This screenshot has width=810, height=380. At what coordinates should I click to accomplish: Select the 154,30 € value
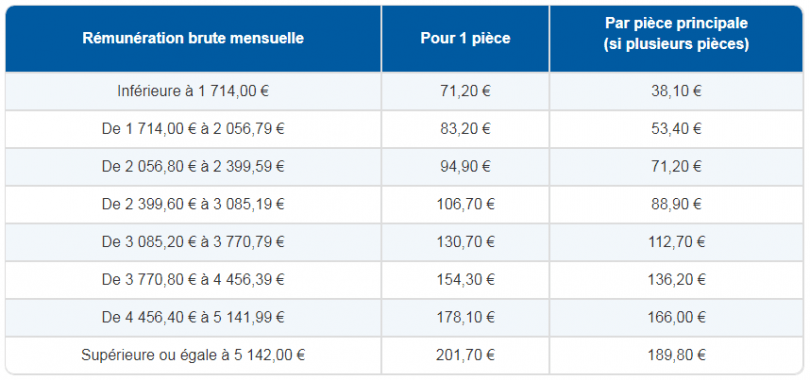465,280
